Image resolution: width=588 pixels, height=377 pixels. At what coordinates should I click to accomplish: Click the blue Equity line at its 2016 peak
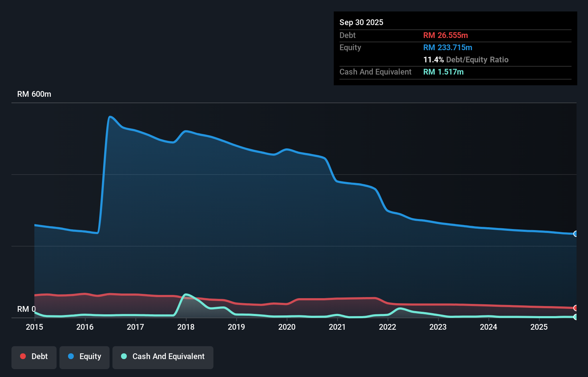point(111,116)
